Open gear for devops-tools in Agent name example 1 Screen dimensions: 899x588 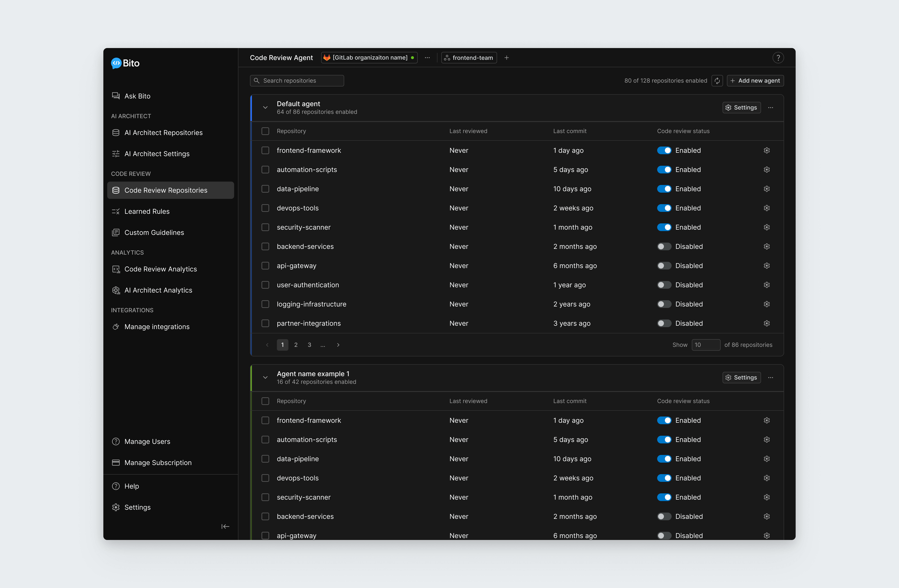pos(766,478)
